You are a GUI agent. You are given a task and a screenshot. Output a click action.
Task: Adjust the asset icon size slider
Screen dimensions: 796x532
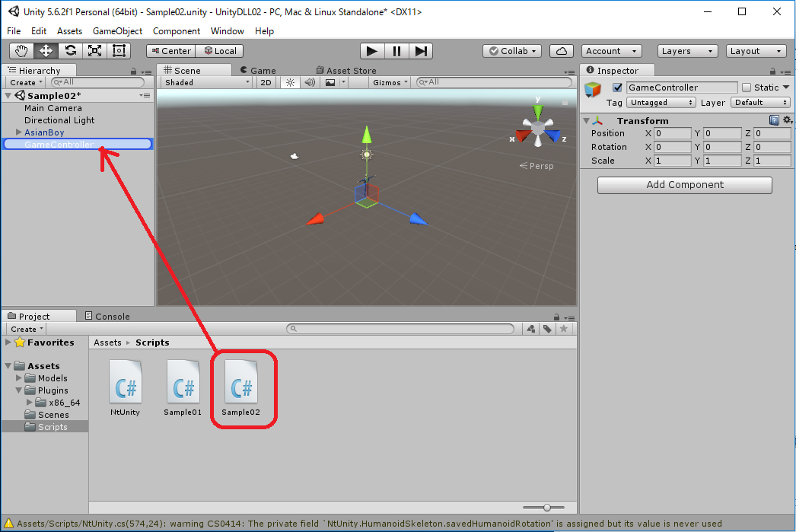546,507
